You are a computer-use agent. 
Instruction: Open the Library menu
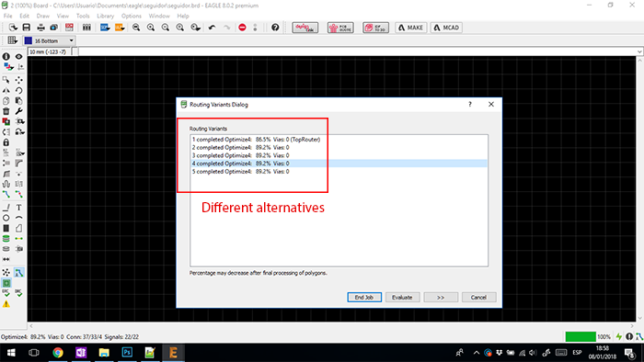[x=105, y=16]
